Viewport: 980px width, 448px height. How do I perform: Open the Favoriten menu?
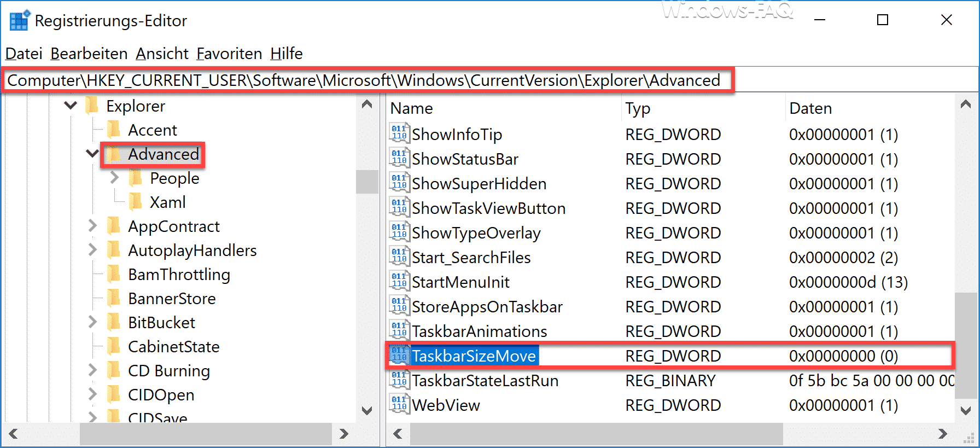(x=229, y=54)
